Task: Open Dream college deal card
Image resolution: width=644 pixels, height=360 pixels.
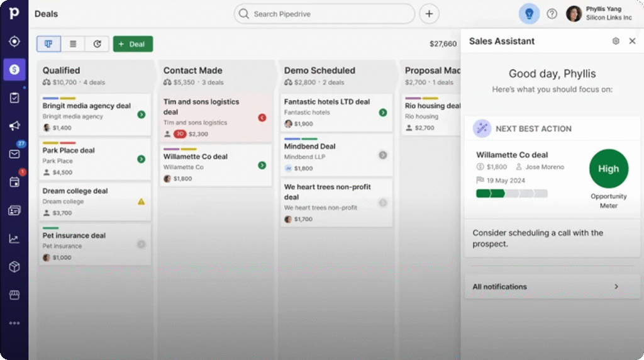Action: [x=95, y=202]
